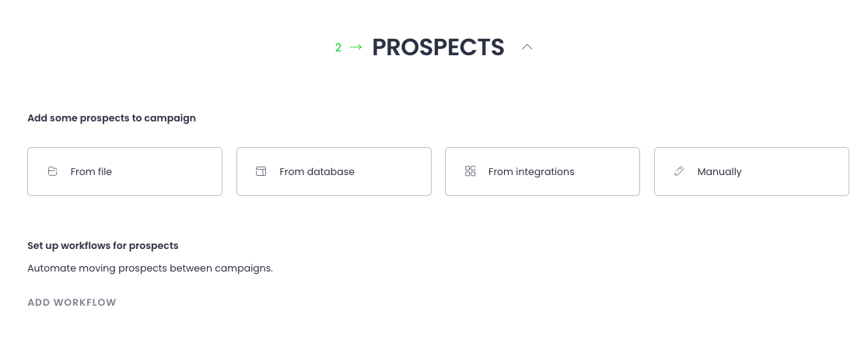
Task: Click the 'Add some prospects to campaign' label
Action: (x=111, y=118)
